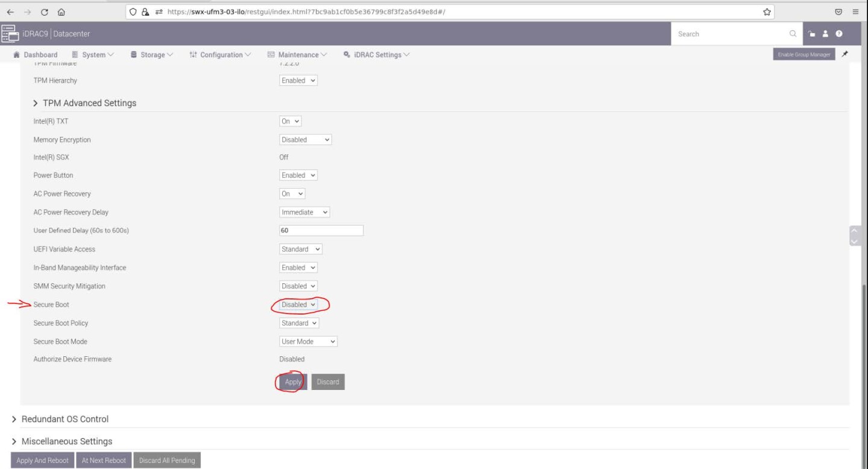
Task: Open the Secure Boot dropdown
Action: tap(298, 305)
